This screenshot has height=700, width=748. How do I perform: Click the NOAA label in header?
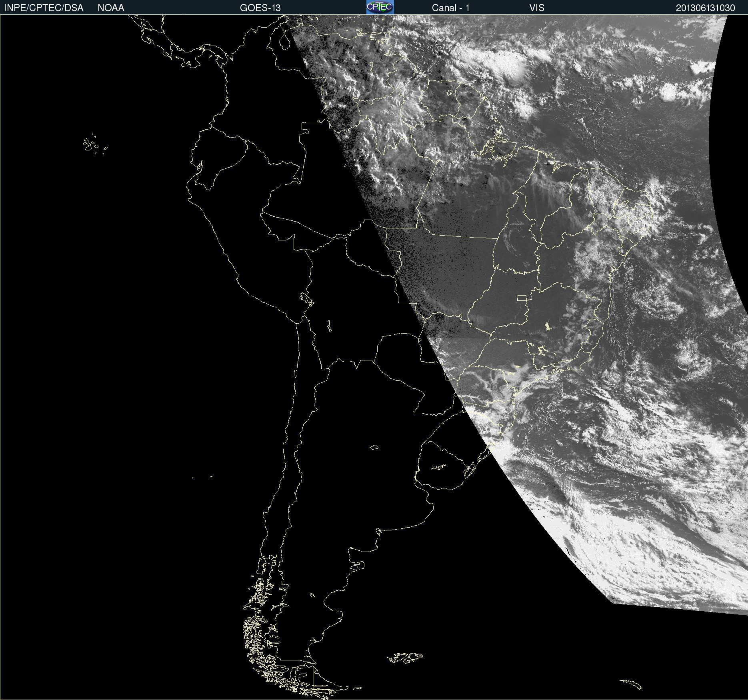111,8
